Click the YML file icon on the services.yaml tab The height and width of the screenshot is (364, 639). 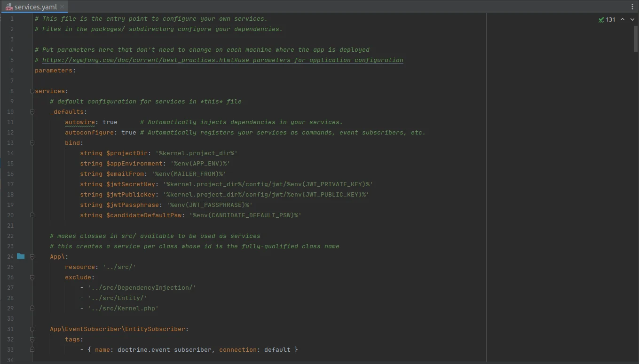click(x=9, y=7)
